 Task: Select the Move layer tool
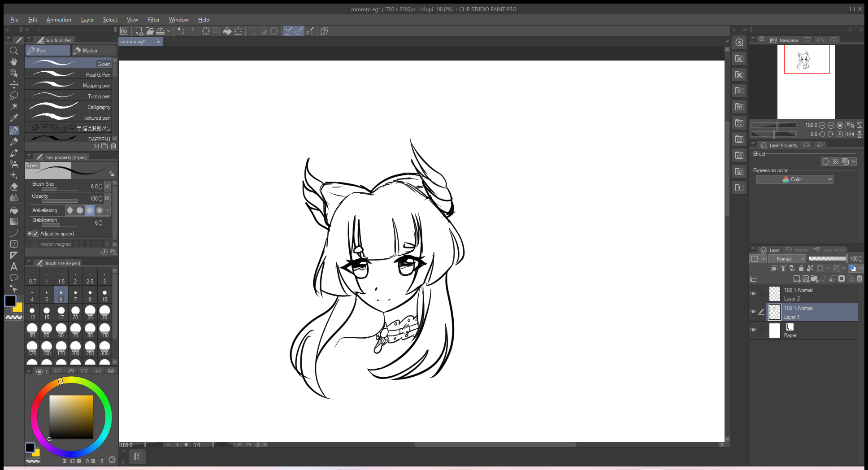(x=14, y=84)
